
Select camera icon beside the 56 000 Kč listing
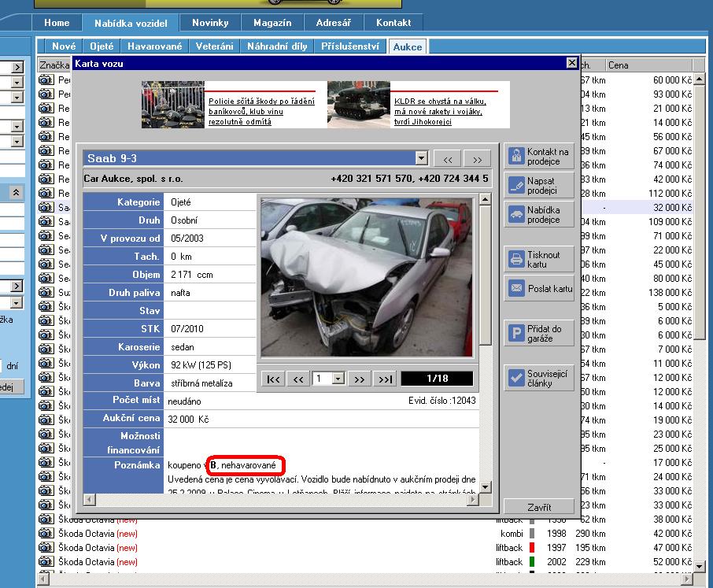pyautogui.click(x=46, y=136)
